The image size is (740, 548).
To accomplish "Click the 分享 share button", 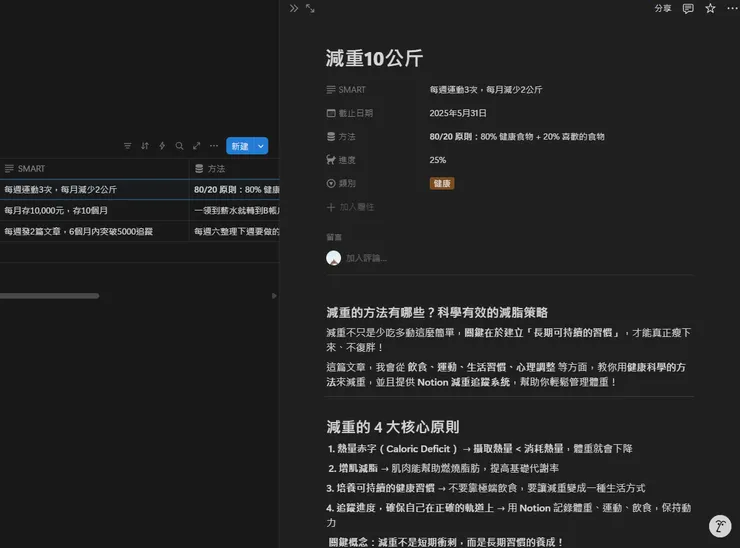I will point(663,8).
